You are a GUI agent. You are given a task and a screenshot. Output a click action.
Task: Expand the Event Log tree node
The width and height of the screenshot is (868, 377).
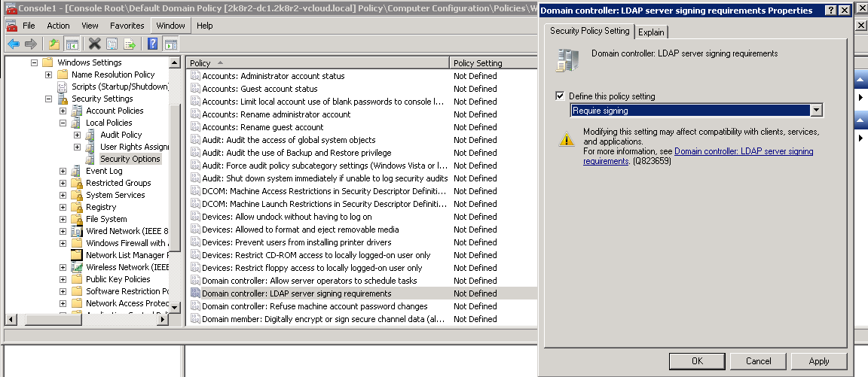pyautogui.click(x=63, y=171)
